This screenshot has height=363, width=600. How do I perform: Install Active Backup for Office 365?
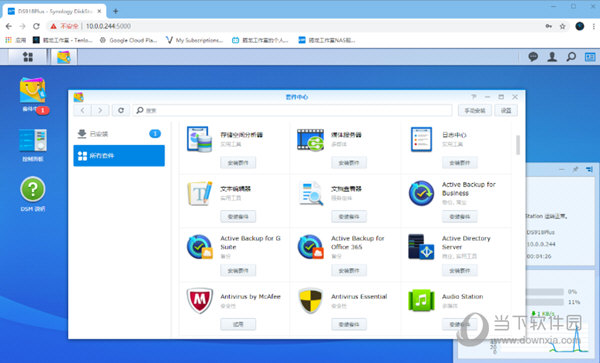point(349,270)
